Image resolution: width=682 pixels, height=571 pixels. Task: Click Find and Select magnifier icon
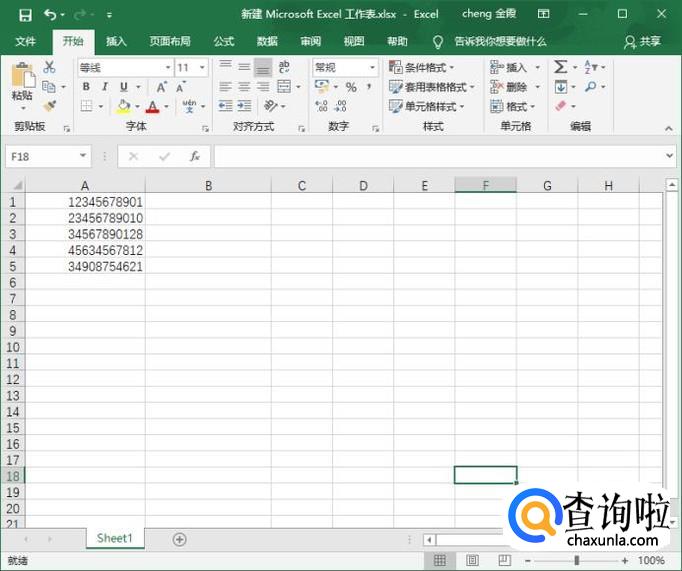[591, 87]
